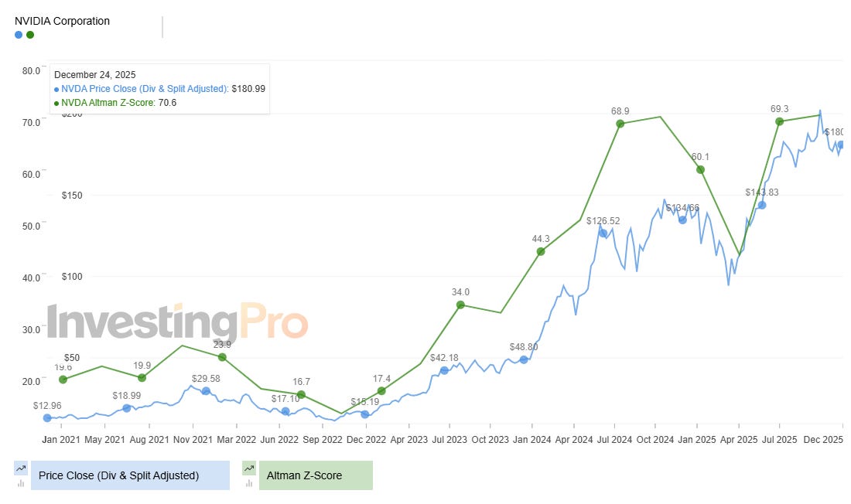Click the green NVIDIA legend dot
The width and height of the screenshot is (851, 504).
click(x=30, y=35)
